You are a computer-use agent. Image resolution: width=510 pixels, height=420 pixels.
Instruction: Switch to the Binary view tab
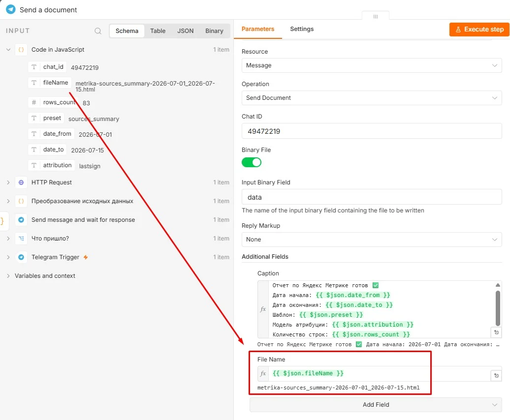[214, 31]
